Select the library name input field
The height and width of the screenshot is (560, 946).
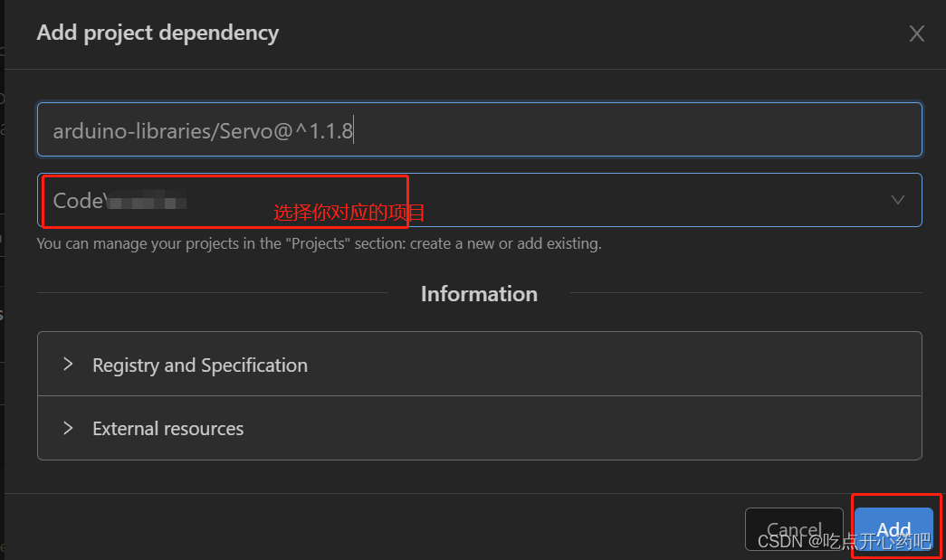pos(479,129)
